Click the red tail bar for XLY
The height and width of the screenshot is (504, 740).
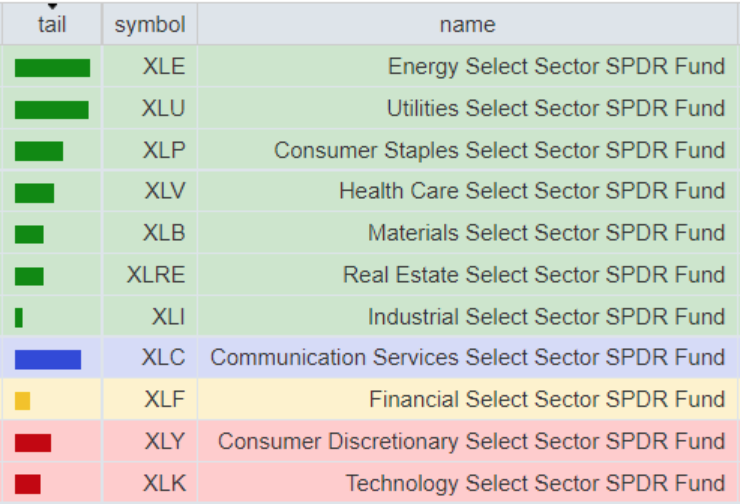point(33,443)
